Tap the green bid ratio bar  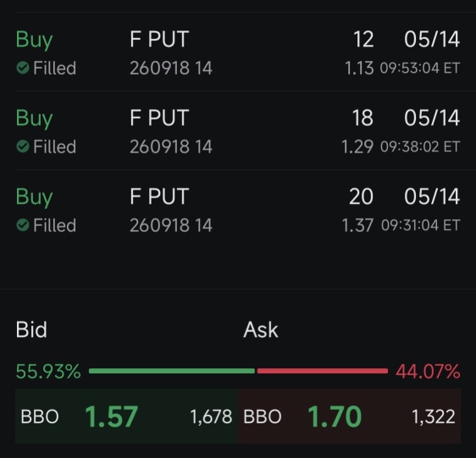[x=172, y=371]
